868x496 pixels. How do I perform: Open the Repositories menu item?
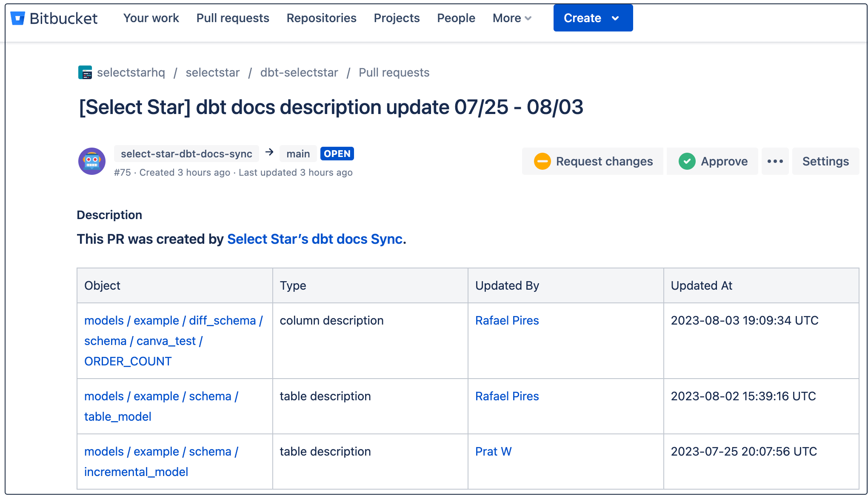click(321, 18)
